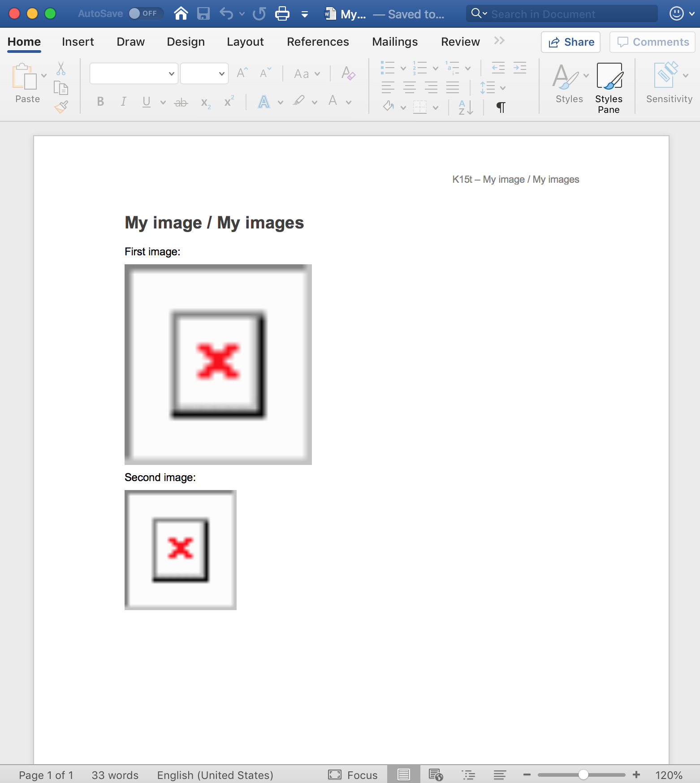Click the Home icon in title bar
This screenshot has width=700, height=783.
click(x=181, y=14)
